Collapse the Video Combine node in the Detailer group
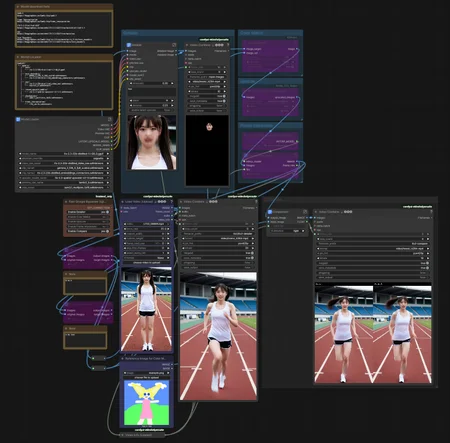450x443 pixels. click(187, 45)
